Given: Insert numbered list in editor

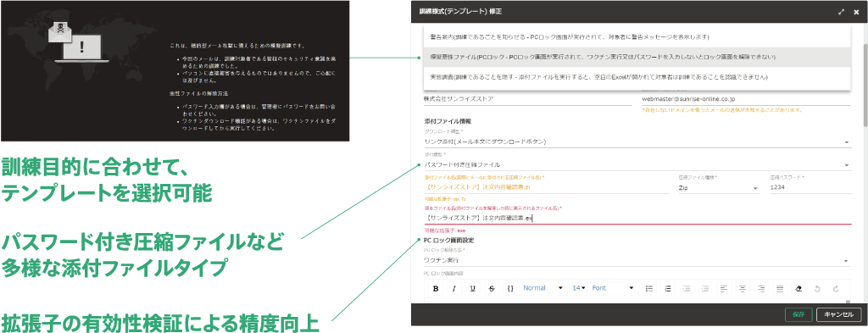Looking at the screenshot, I should click(x=668, y=288).
